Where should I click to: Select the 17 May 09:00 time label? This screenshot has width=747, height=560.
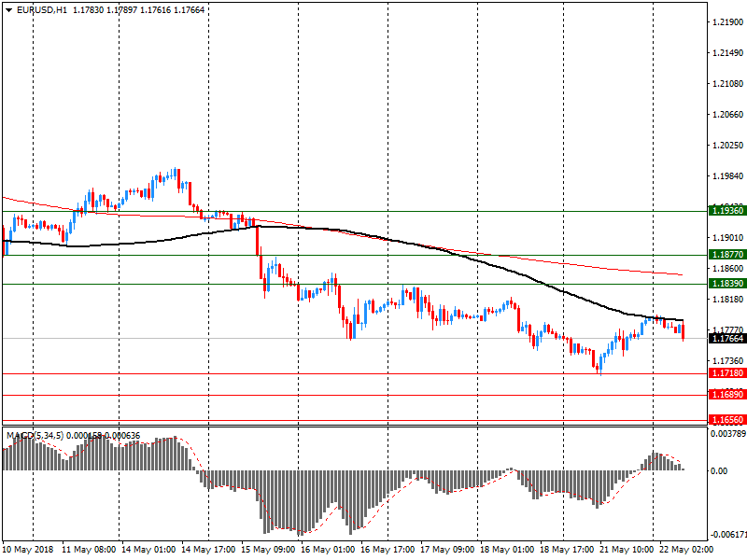447,550
